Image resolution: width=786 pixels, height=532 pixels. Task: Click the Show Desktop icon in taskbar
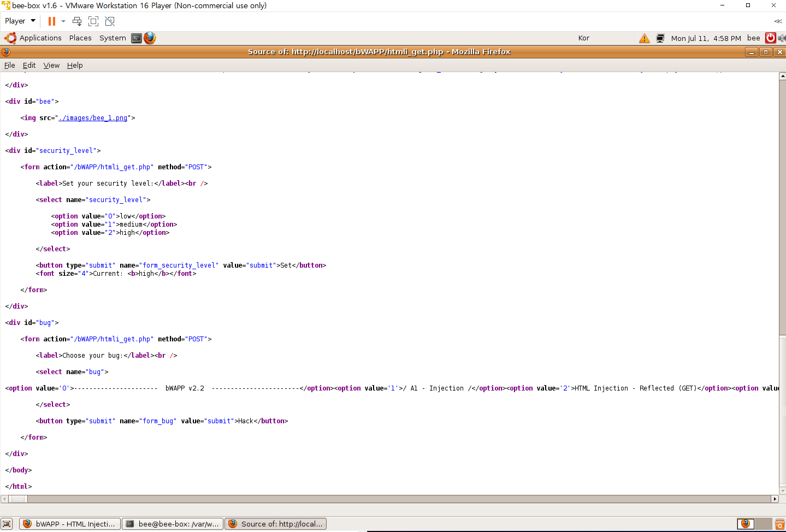coord(7,524)
